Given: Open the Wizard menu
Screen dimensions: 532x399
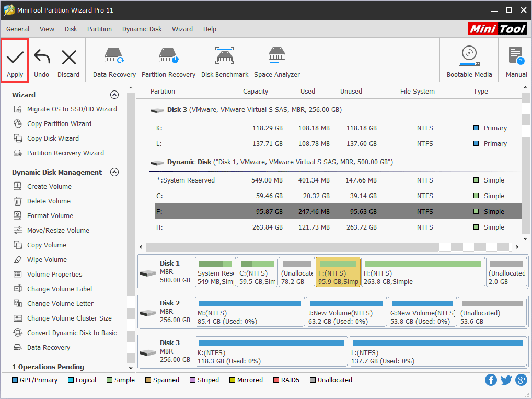Looking at the screenshot, I should [182, 29].
